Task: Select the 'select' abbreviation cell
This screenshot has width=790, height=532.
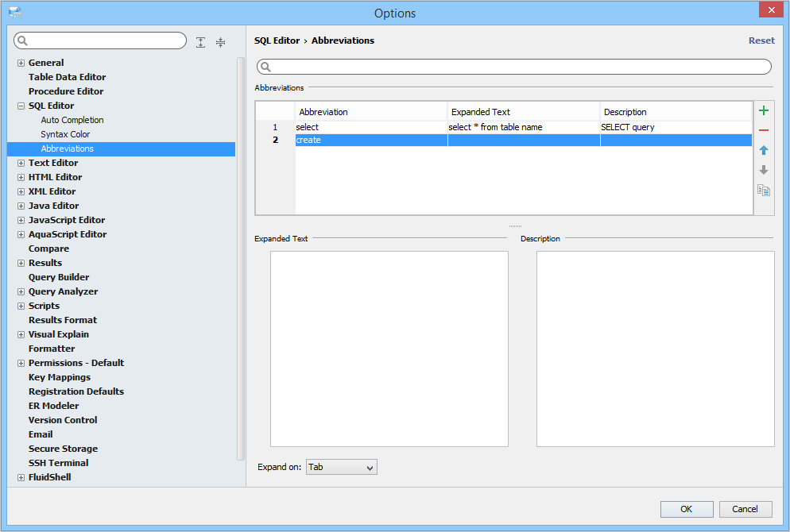Action: (371, 127)
